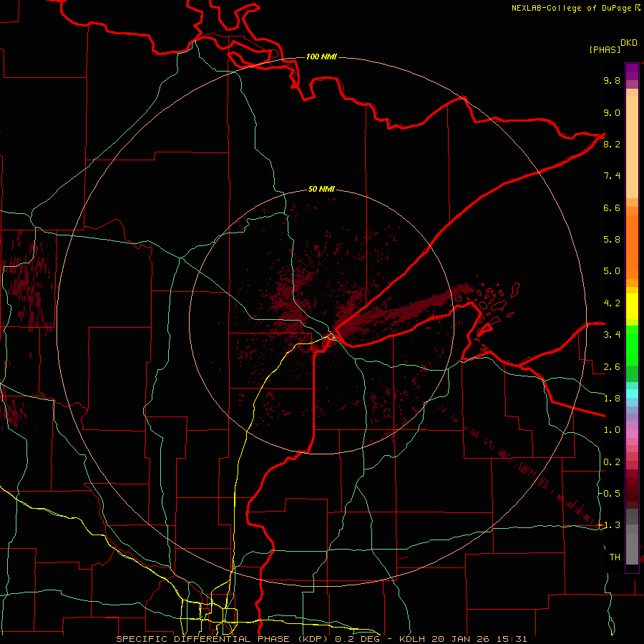
Task: Click the 5.0 value on the color scale
Action: [x=612, y=271]
